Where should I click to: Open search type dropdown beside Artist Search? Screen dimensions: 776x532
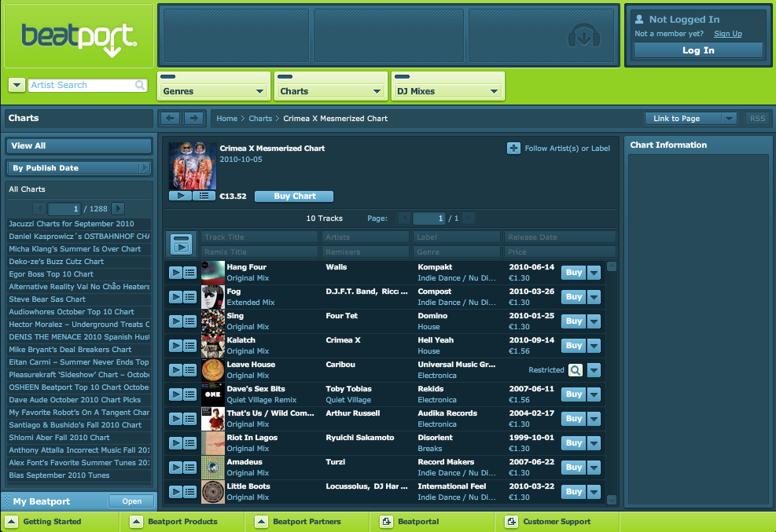pyautogui.click(x=17, y=85)
